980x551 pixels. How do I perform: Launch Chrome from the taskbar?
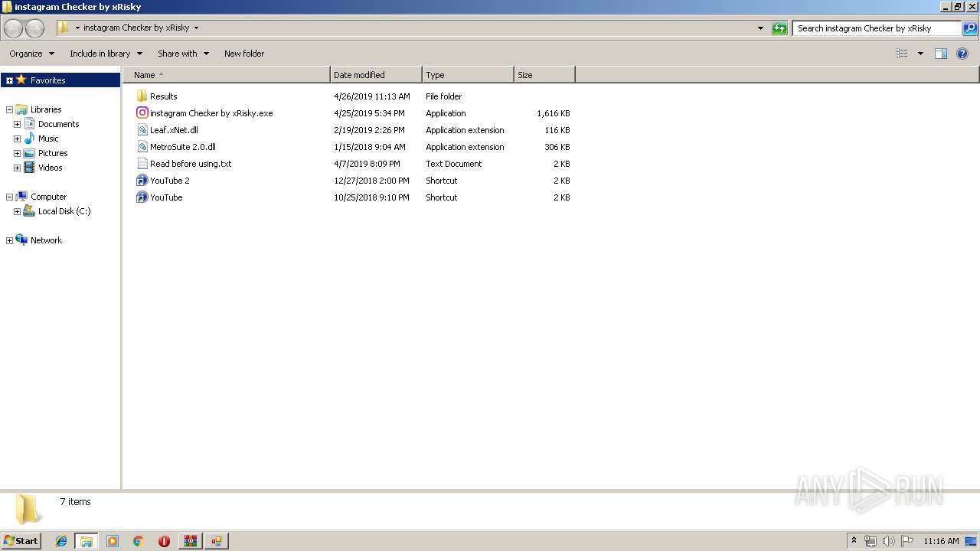[139, 541]
